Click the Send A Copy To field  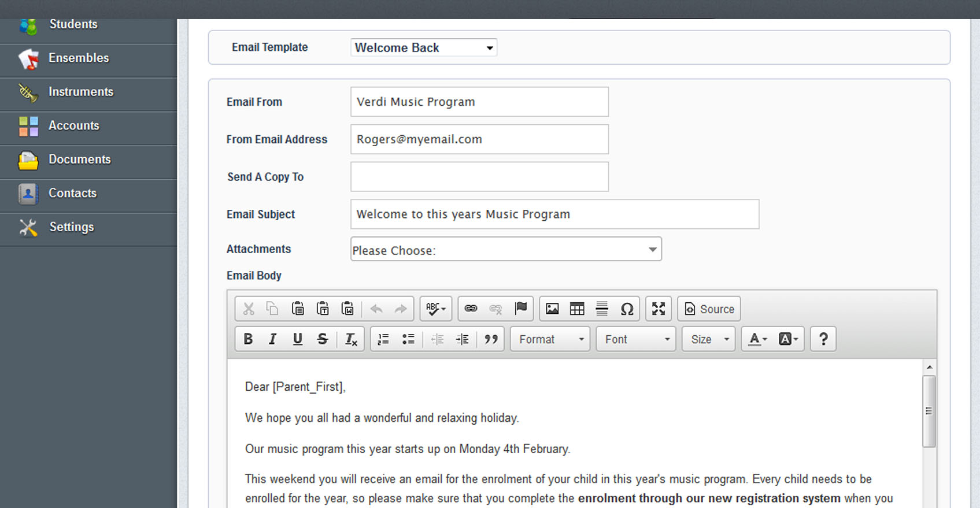479,177
